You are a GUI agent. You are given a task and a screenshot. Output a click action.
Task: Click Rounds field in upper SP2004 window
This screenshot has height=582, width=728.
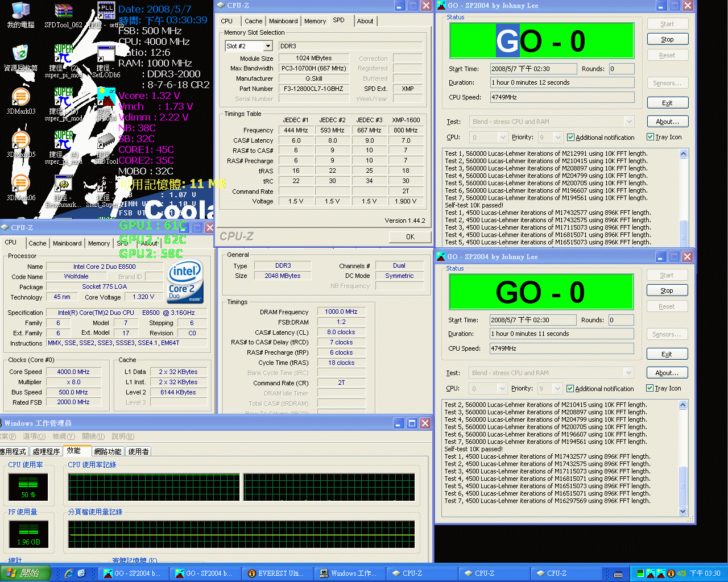coord(622,69)
